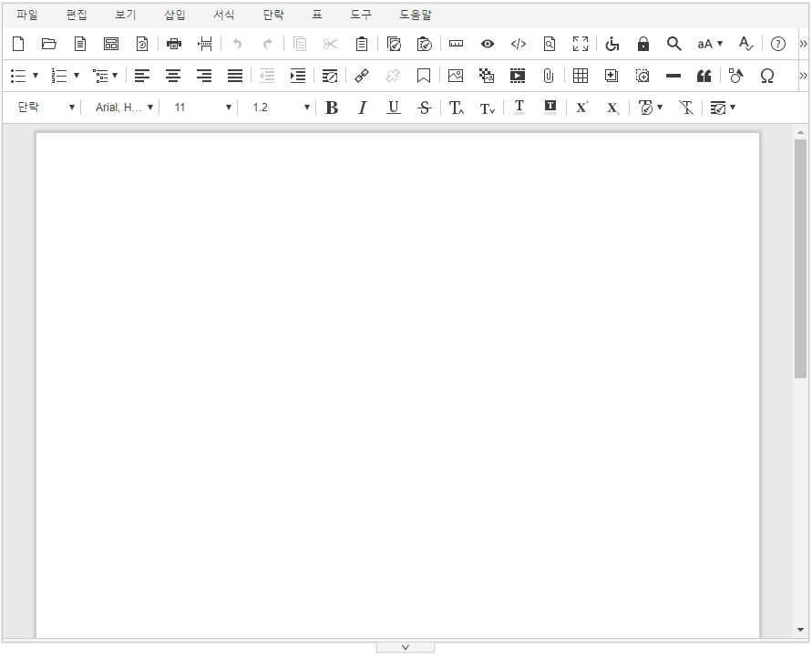Collapse the panel with bottom chevron button

406,647
